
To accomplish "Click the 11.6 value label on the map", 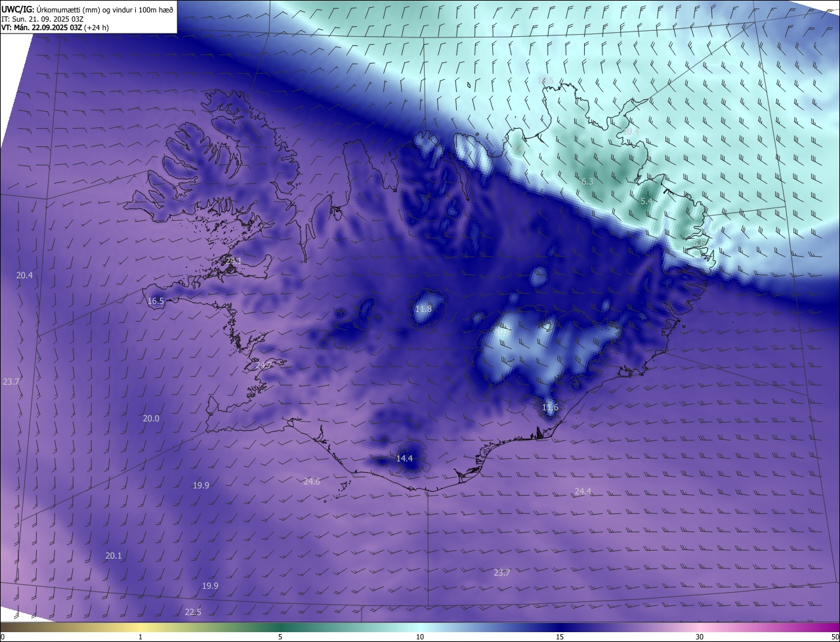I will (x=550, y=408).
